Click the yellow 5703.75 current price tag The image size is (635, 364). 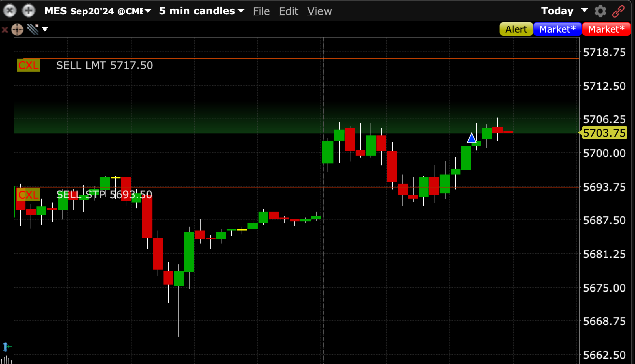(x=604, y=133)
